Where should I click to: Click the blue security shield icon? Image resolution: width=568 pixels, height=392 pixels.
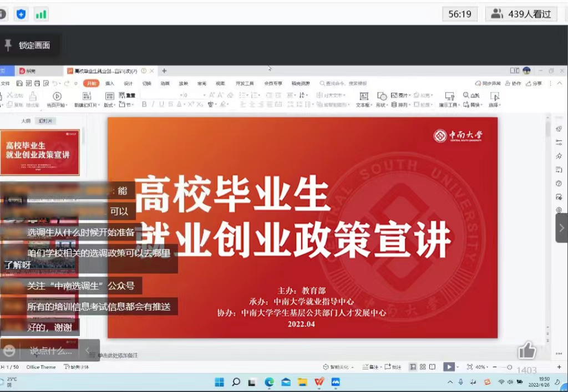coord(21,14)
